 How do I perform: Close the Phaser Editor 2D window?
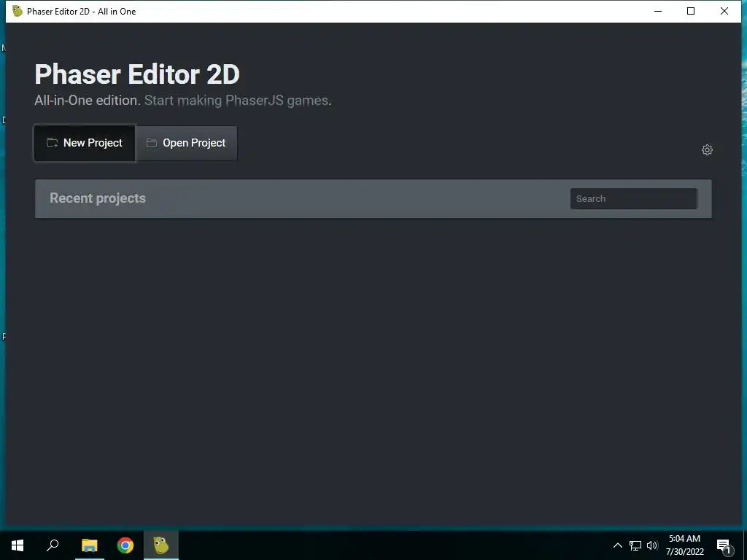pos(724,11)
